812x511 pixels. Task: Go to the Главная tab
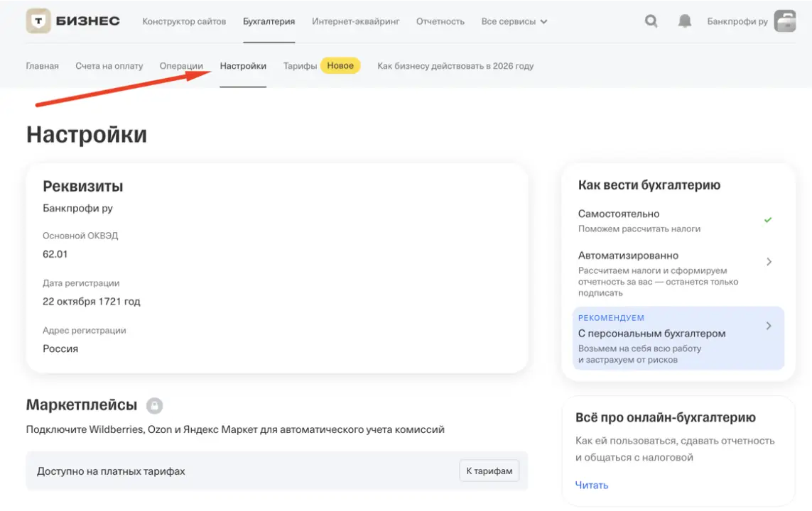point(42,66)
